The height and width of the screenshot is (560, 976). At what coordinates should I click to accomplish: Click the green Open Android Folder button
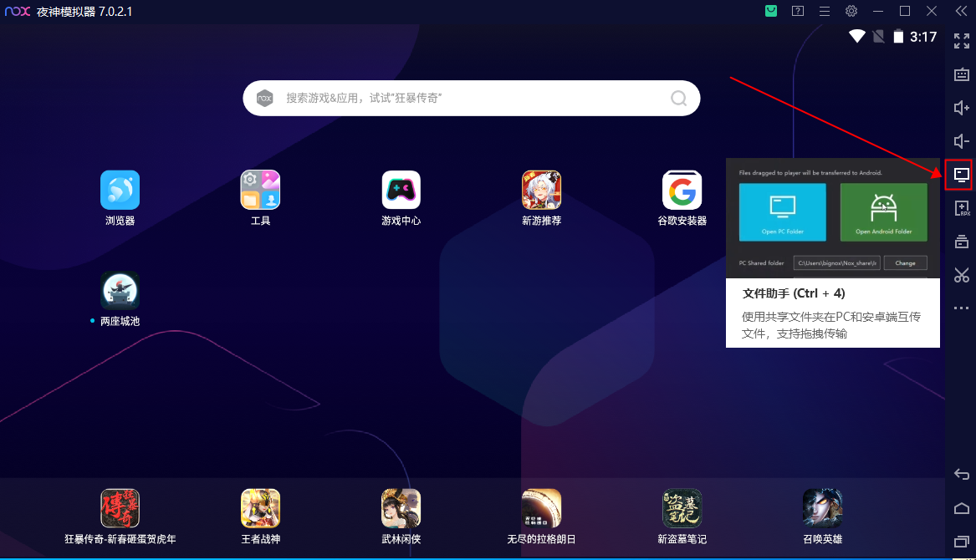point(883,211)
